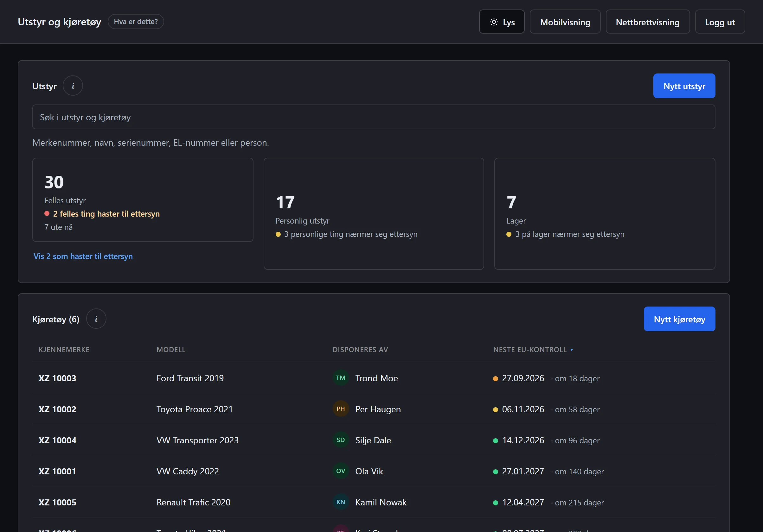Viewport: 763px width, 532px height.
Task: Click '2 felles ting haster til ettersyn' warning
Action: (106, 214)
